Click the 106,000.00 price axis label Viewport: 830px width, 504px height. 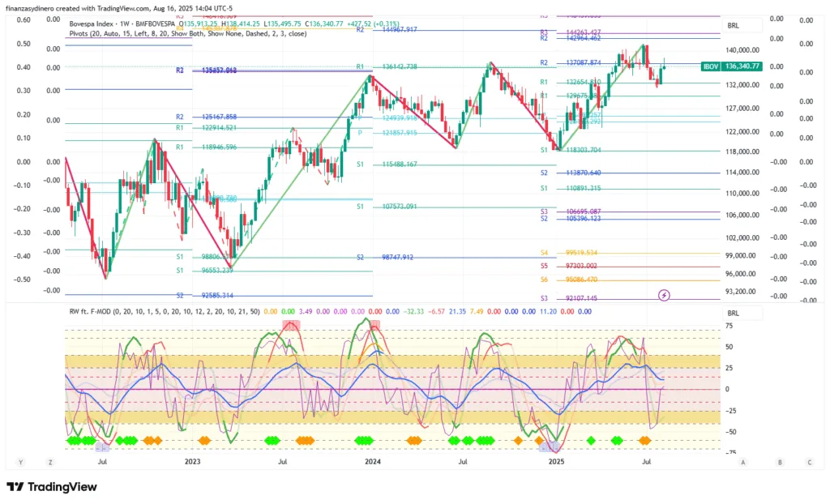[x=742, y=215]
